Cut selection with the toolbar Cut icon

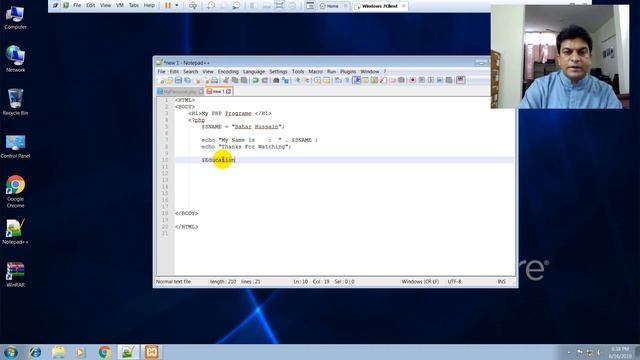point(225,80)
